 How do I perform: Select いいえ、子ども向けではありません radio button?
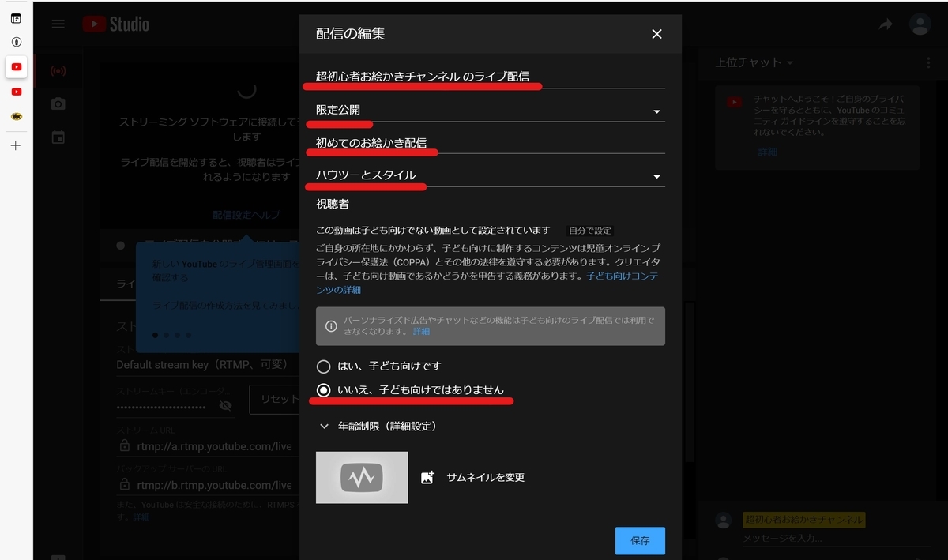coord(323,390)
